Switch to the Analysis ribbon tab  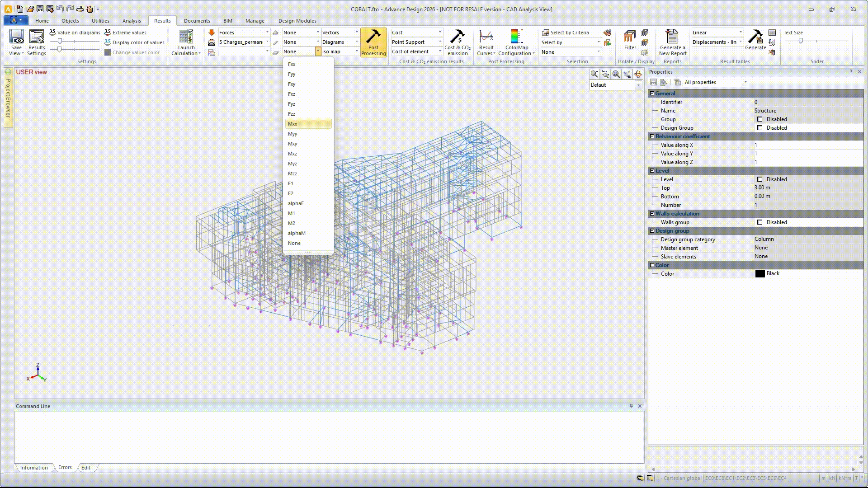click(132, 21)
